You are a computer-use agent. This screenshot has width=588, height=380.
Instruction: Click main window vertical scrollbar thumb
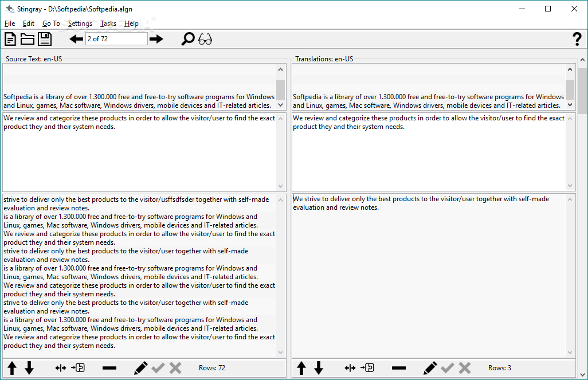click(583, 91)
